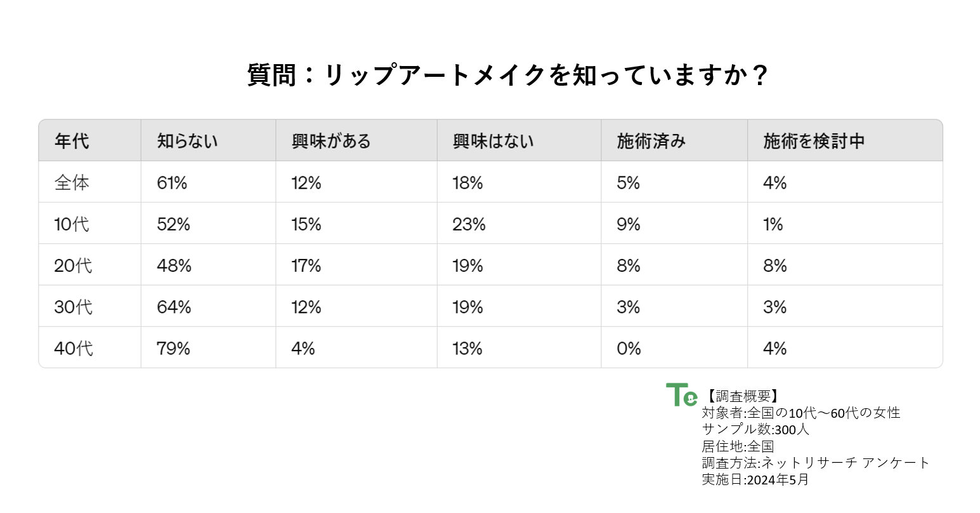Select the 施術済み column header
Image resolution: width=980 pixels, height=513 pixels.
pos(651,141)
